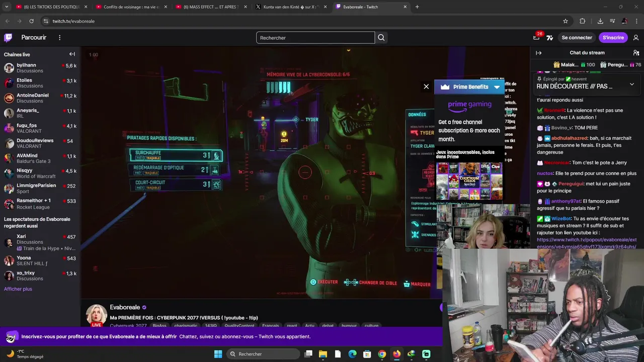Open Rasmelthor + 1 channel in sidebar

point(40,204)
